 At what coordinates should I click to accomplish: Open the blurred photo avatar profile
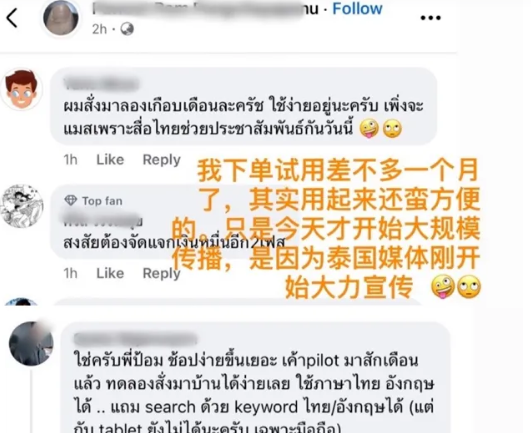pos(31,344)
